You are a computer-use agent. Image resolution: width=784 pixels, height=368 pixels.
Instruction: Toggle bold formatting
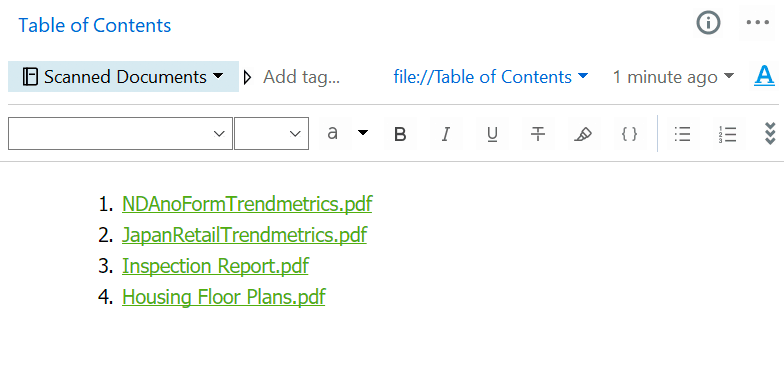(400, 134)
